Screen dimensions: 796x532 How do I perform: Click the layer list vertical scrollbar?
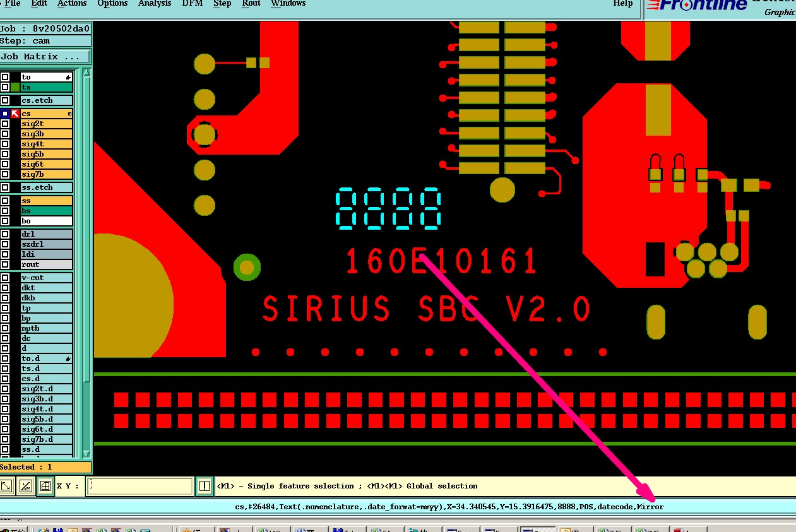click(86, 263)
